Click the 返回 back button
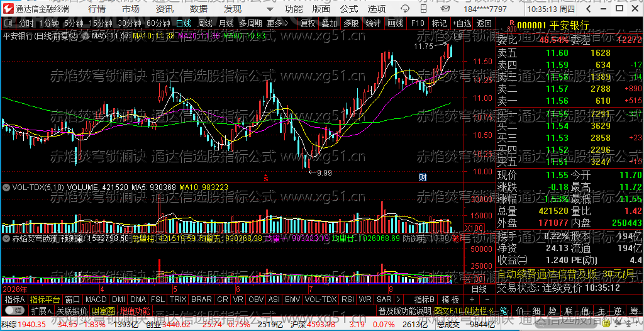 pyautogui.click(x=484, y=23)
